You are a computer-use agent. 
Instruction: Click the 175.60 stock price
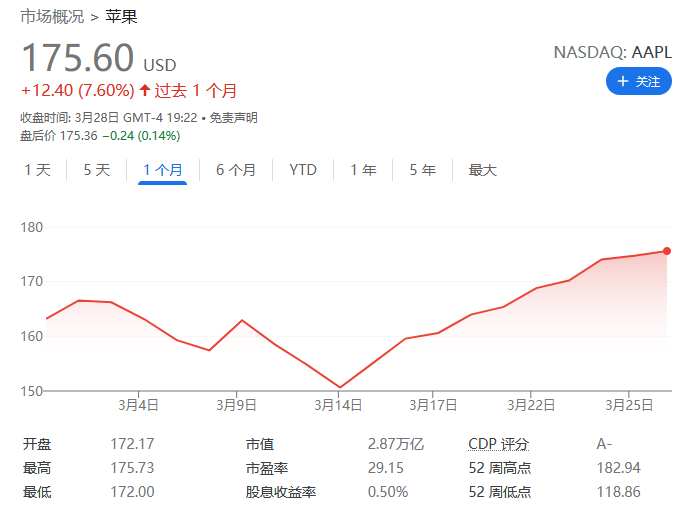point(78,57)
